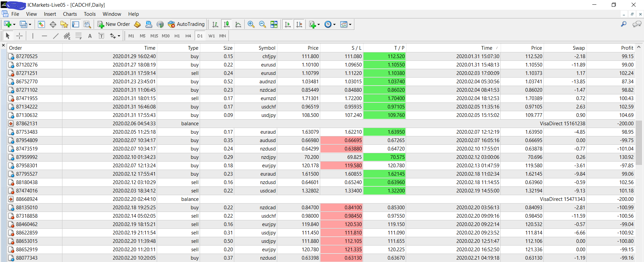The width and height of the screenshot is (644, 262).
Task: Sort by Symbol column header
Action: click(255, 48)
